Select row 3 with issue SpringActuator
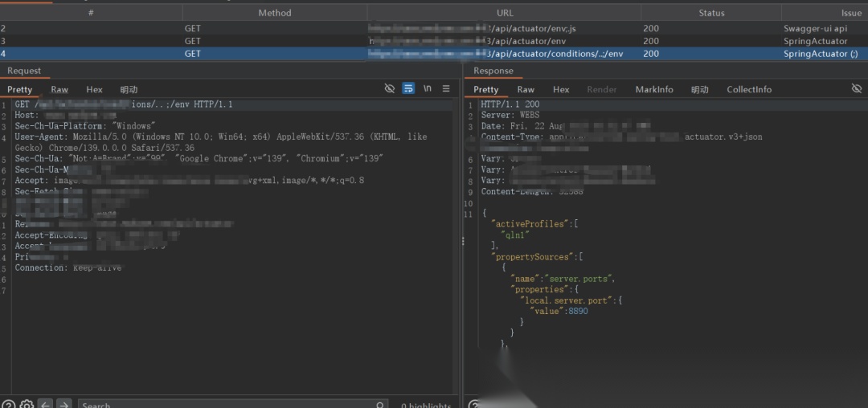The height and width of the screenshot is (408, 868). (434, 41)
